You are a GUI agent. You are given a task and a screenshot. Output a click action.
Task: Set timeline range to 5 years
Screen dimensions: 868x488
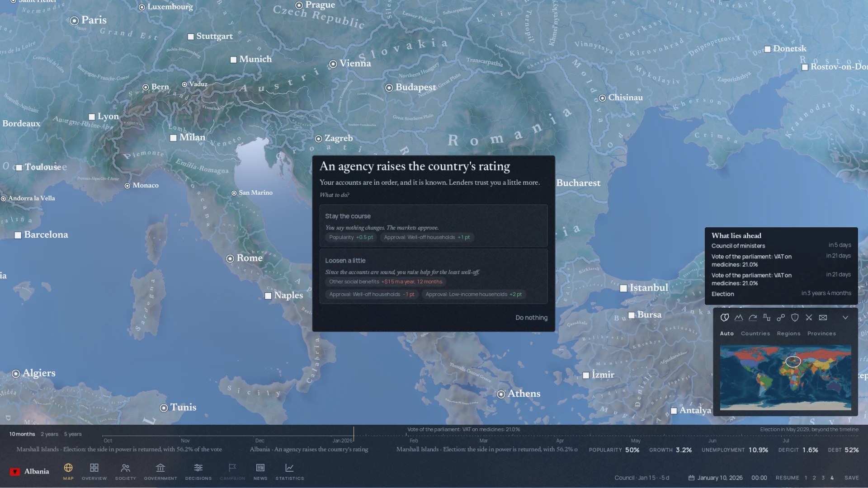[x=73, y=434]
